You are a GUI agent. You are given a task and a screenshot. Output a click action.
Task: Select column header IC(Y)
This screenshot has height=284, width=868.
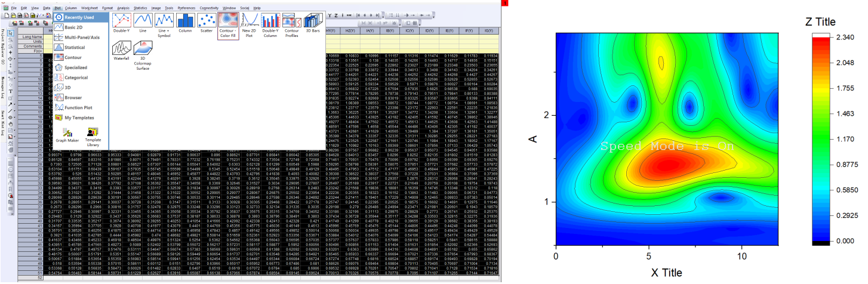409,30
